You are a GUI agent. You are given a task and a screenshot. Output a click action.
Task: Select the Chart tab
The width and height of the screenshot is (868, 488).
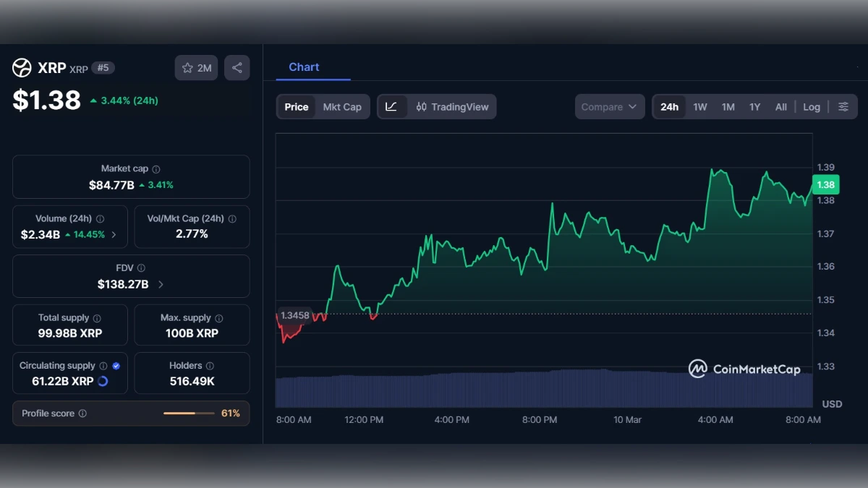point(303,67)
